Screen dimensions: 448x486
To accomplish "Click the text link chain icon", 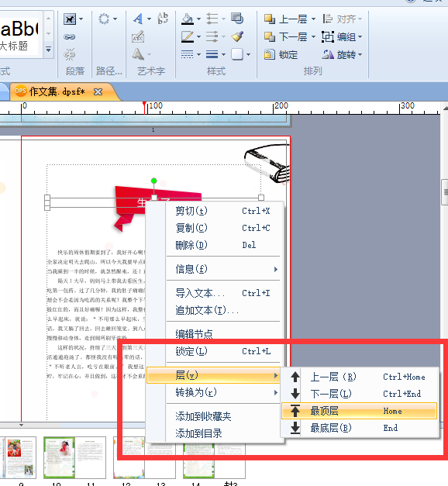I will [70, 37].
